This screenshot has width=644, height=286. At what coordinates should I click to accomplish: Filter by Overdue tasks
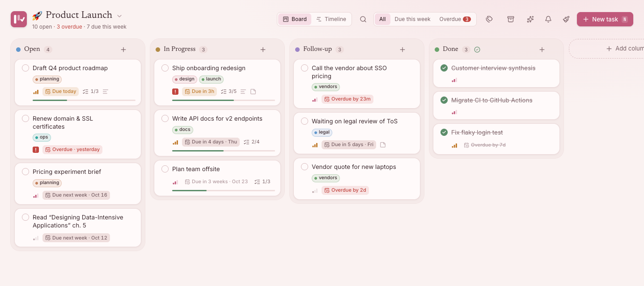click(455, 19)
